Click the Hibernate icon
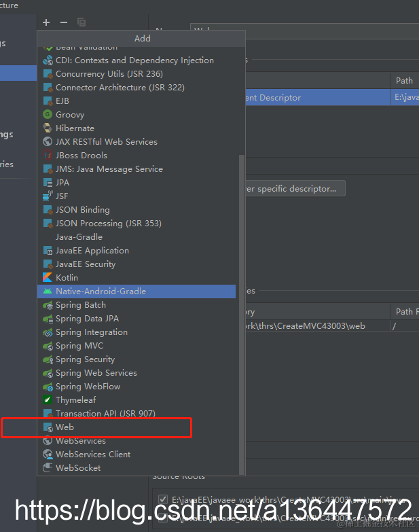 click(48, 128)
